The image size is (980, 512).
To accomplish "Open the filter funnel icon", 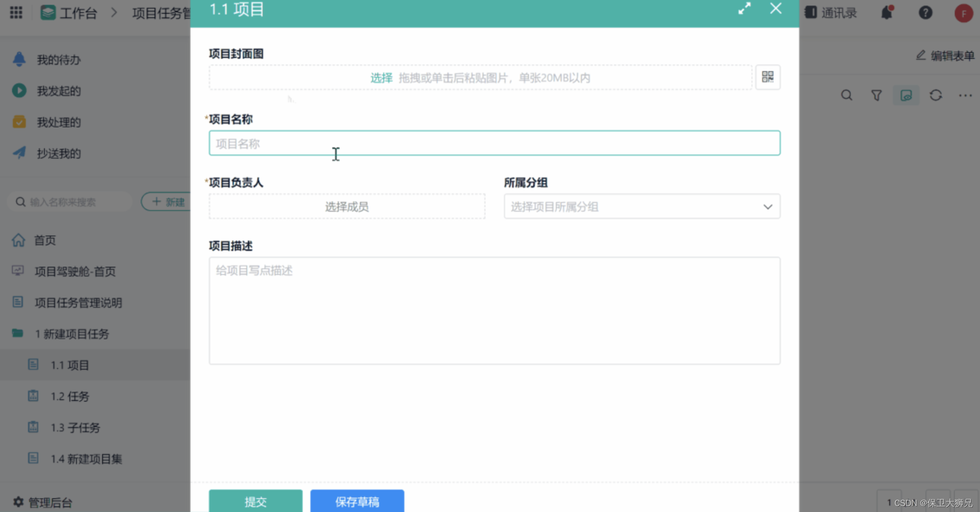I will pyautogui.click(x=876, y=95).
